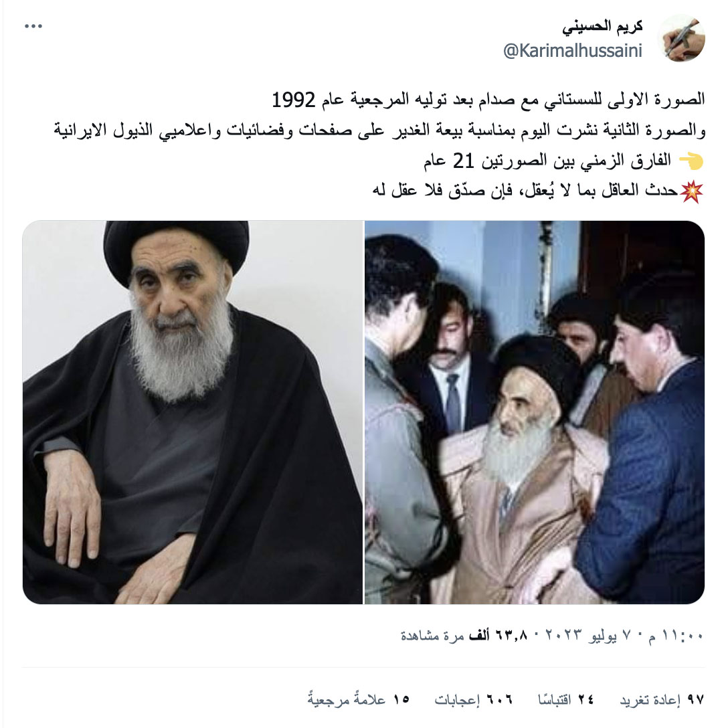Click the word إعجابات beside the likes count
The width and height of the screenshot is (724, 728).
[x=456, y=700]
